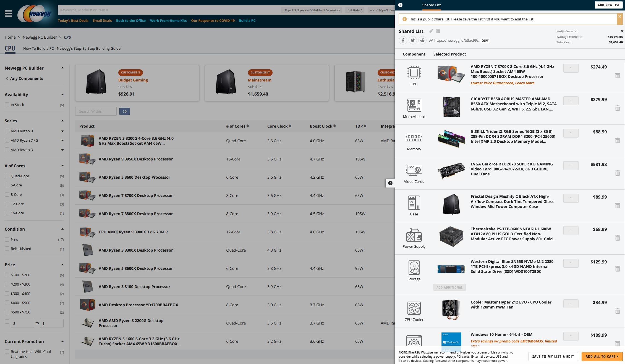625x364 pixels.
Task: Click the Add All To Cart button
Action: [602, 357]
